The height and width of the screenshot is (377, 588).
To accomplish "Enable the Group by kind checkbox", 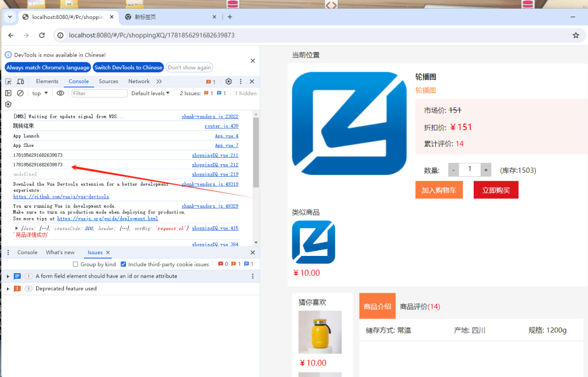I will pos(75,265).
